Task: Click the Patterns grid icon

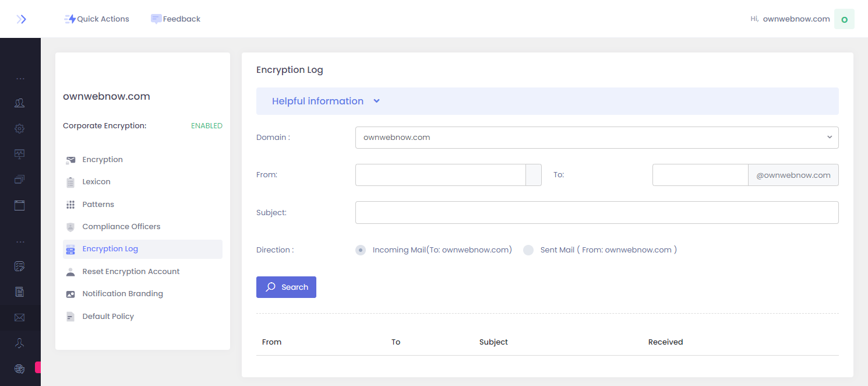Action: (70, 204)
